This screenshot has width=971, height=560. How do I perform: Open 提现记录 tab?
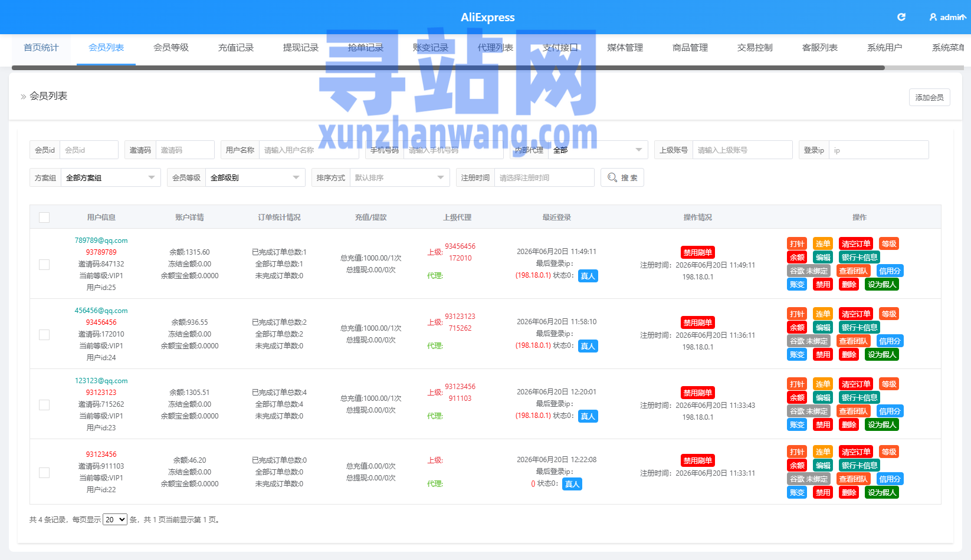point(301,48)
